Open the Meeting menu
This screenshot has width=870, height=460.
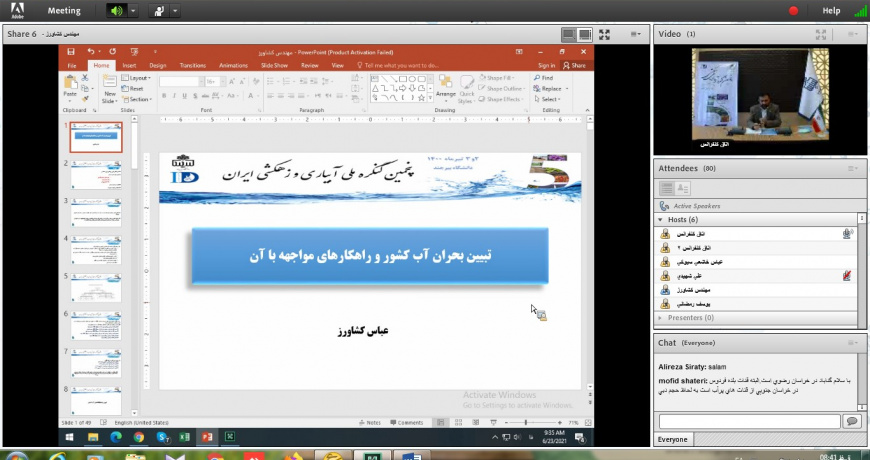(64, 11)
